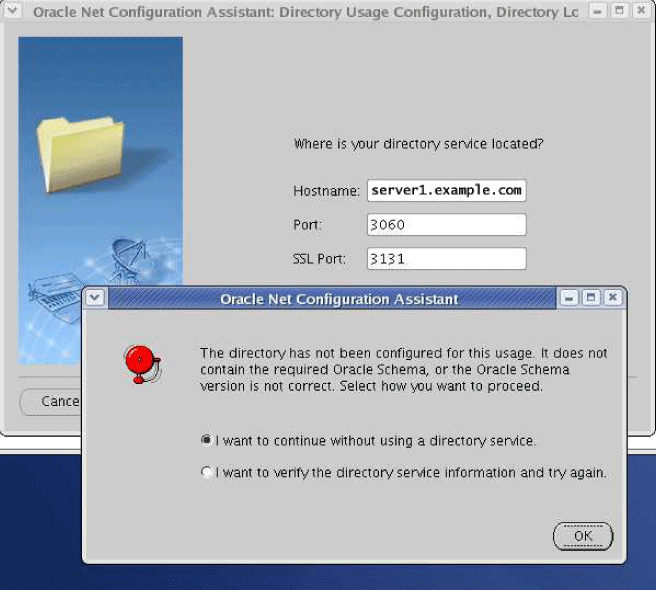Click the Port field containing 3060
The width and height of the screenshot is (656, 590).
446,225
